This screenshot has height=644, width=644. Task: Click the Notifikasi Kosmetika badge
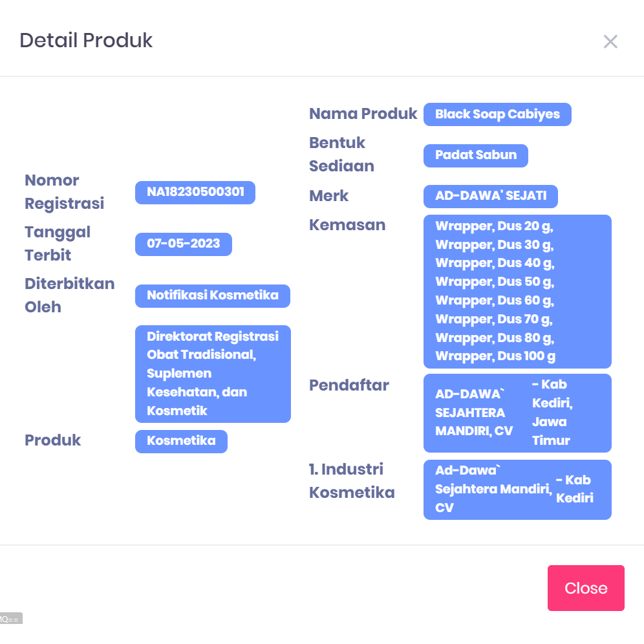coord(212,296)
